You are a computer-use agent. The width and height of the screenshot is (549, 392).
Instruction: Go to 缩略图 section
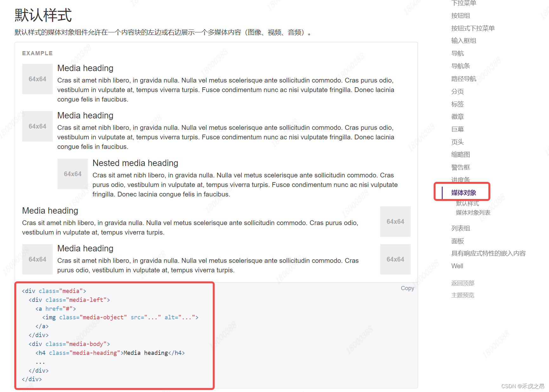(x=460, y=155)
